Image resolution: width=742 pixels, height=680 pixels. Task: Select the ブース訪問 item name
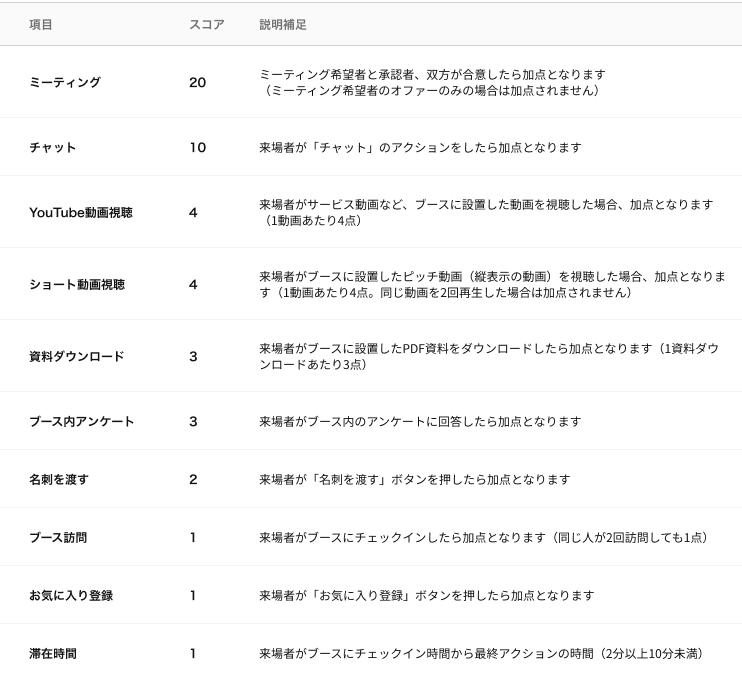pyautogui.click(x=58, y=538)
